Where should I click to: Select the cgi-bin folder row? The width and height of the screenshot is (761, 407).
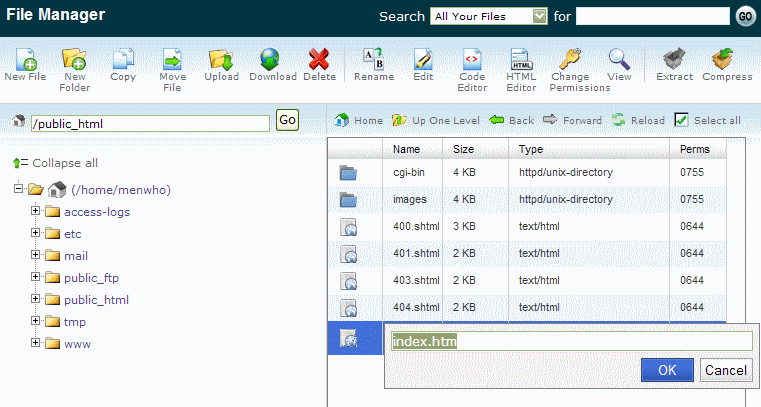527,172
